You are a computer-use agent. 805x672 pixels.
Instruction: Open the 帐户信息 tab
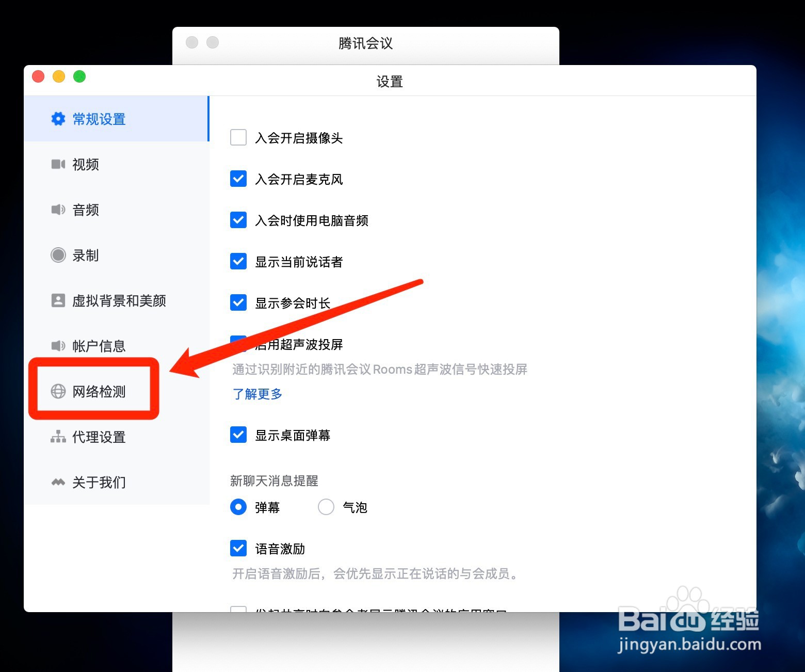(116, 346)
